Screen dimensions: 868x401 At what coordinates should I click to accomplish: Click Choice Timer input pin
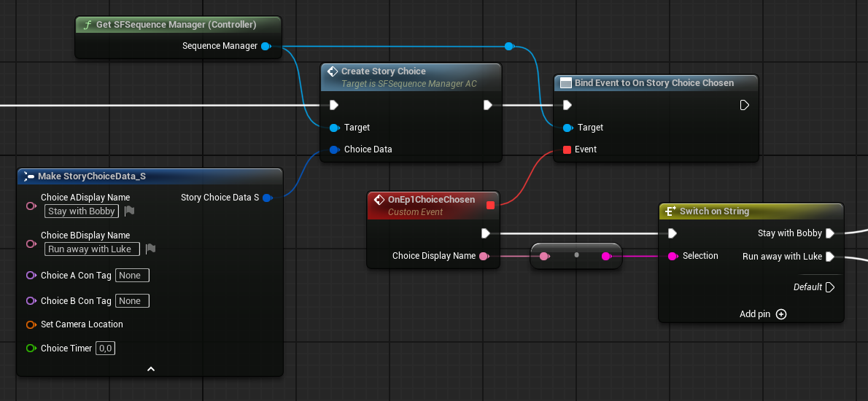point(31,349)
